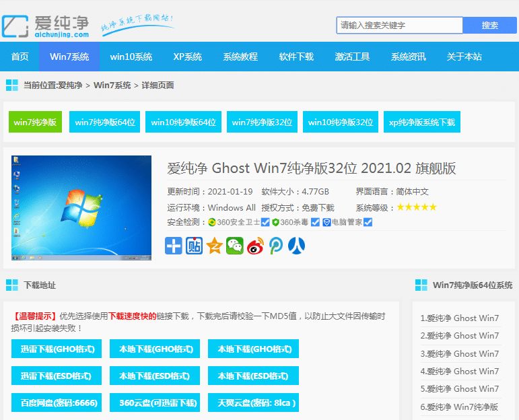Focus the search keyword input field
519x420 pixels.
click(x=399, y=26)
